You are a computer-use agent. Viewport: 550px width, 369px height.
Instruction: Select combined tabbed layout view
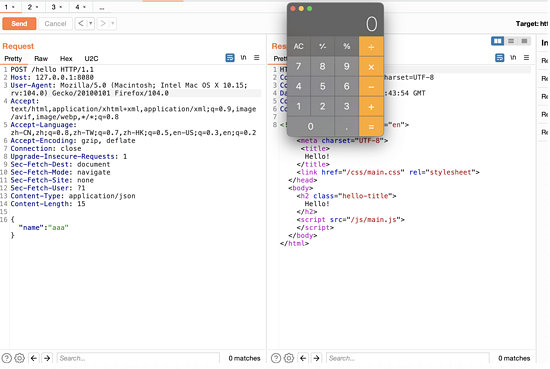(524, 41)
